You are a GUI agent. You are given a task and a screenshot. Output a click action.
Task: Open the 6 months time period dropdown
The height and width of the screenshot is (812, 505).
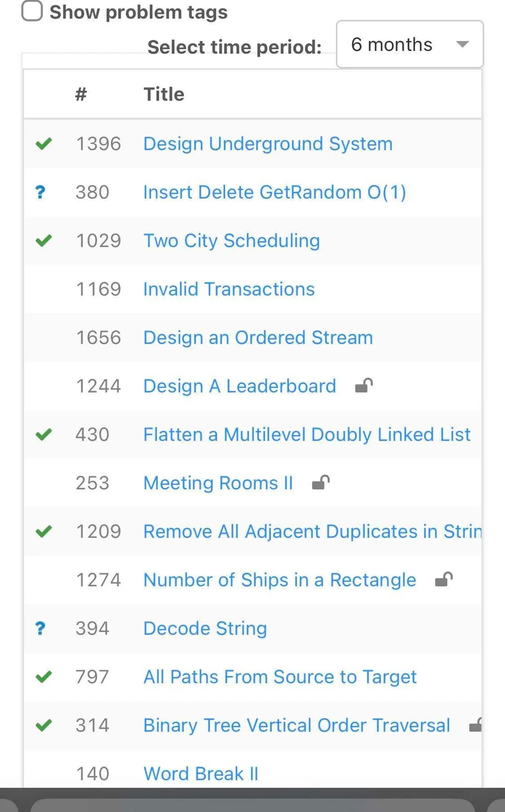(x=409, y=45)
